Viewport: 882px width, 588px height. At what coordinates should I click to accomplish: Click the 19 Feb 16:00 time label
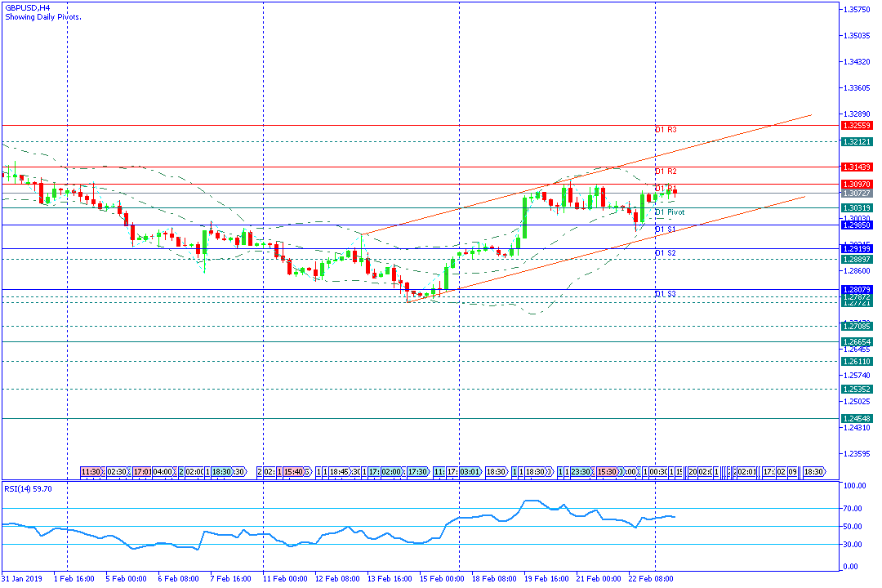(x=546, y=578)
